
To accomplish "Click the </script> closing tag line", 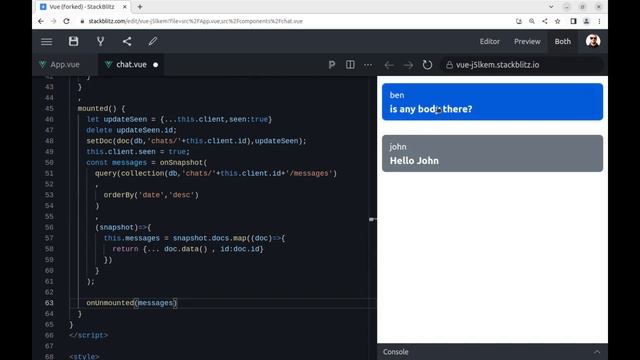I will [x=89, y=335].
